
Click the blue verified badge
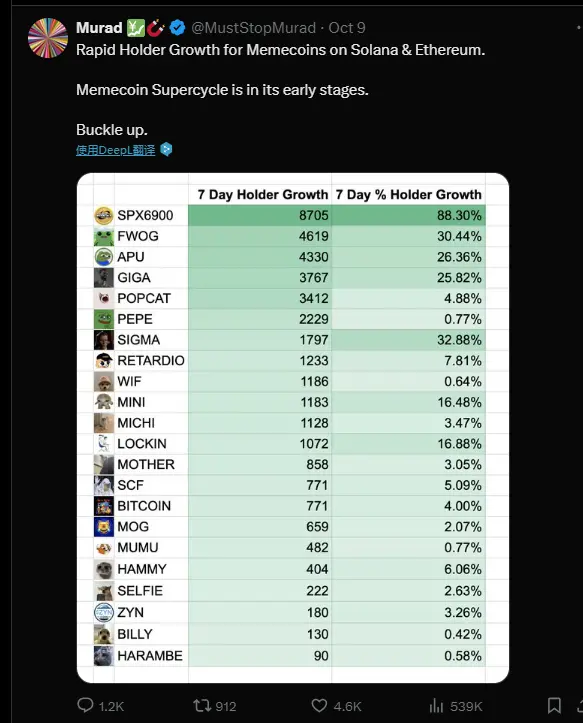click(x=178, y=28)
